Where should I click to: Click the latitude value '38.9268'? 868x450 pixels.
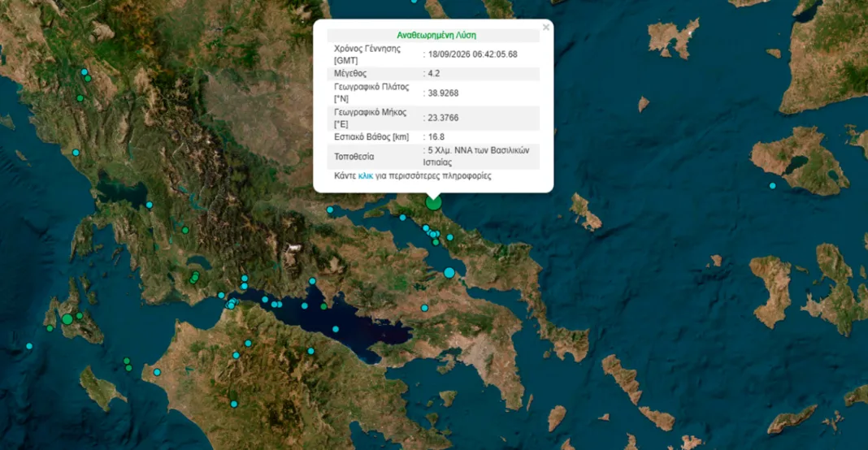point(444,93)
